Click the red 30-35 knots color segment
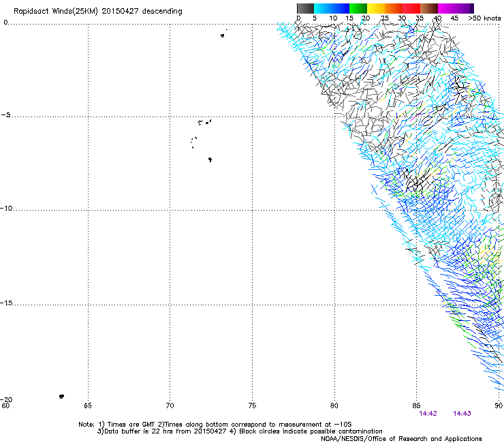 (411, 8)
